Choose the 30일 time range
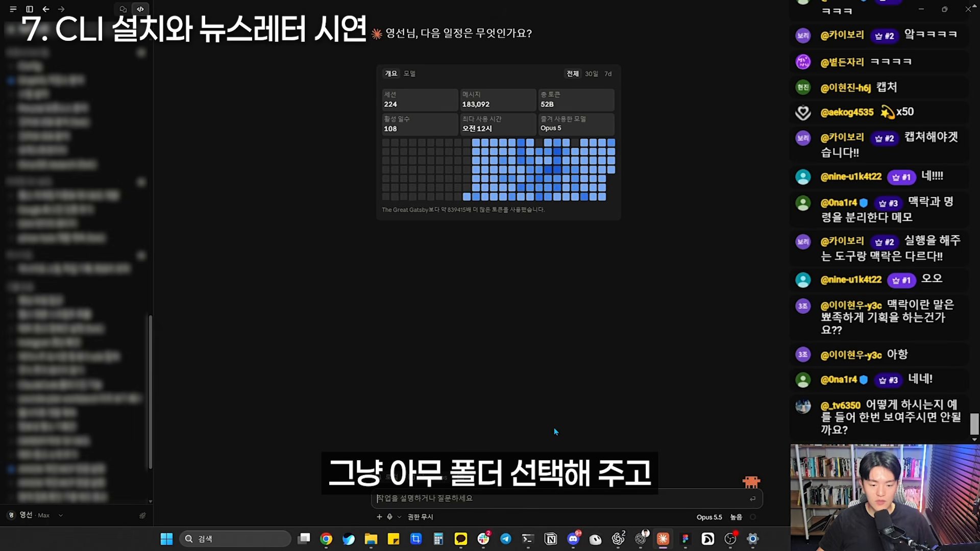Viewport: 980px width, 551px height. tap(592, 74)
